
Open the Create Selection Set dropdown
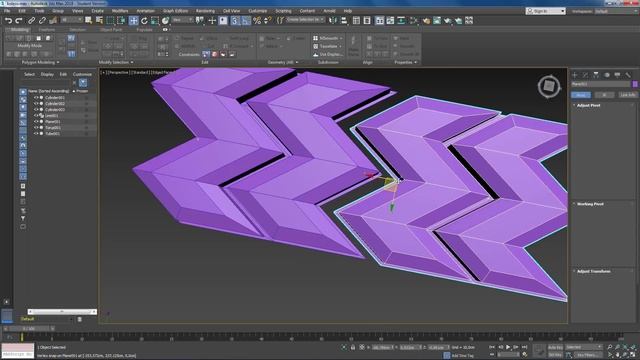click(x=305, y=20)
